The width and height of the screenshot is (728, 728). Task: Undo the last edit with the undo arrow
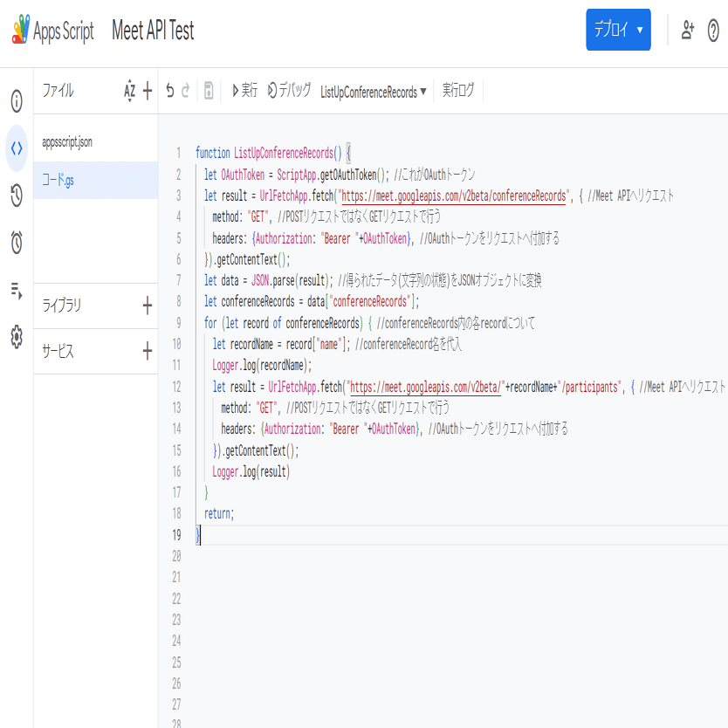(x=170, y=91)
